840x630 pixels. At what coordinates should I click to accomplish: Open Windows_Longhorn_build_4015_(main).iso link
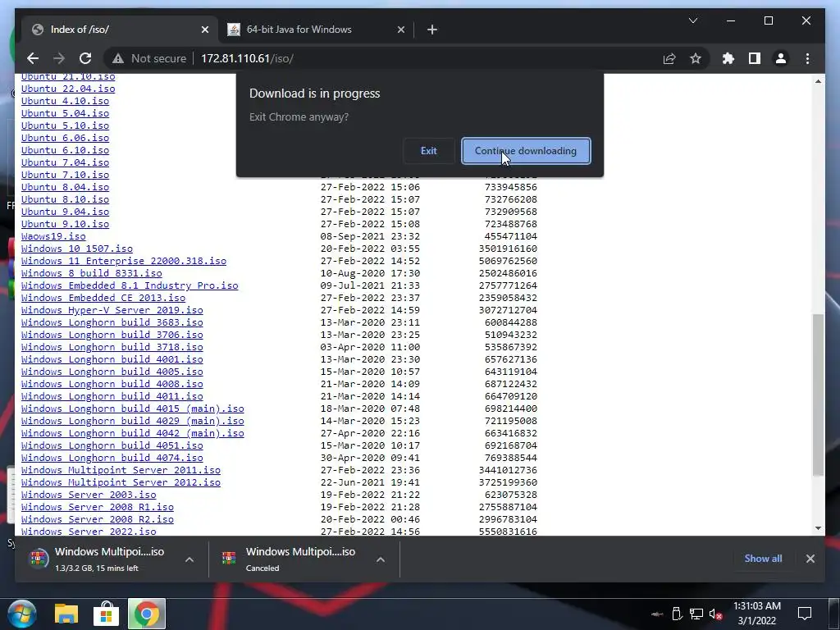132,409
